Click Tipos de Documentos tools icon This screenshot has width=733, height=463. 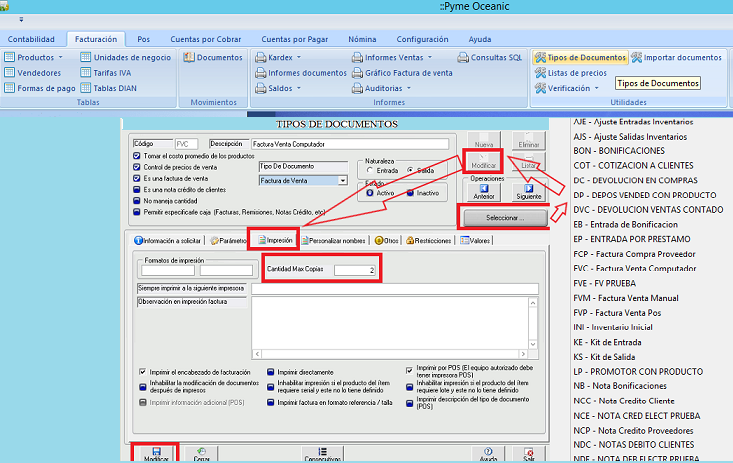pos(540,58)
